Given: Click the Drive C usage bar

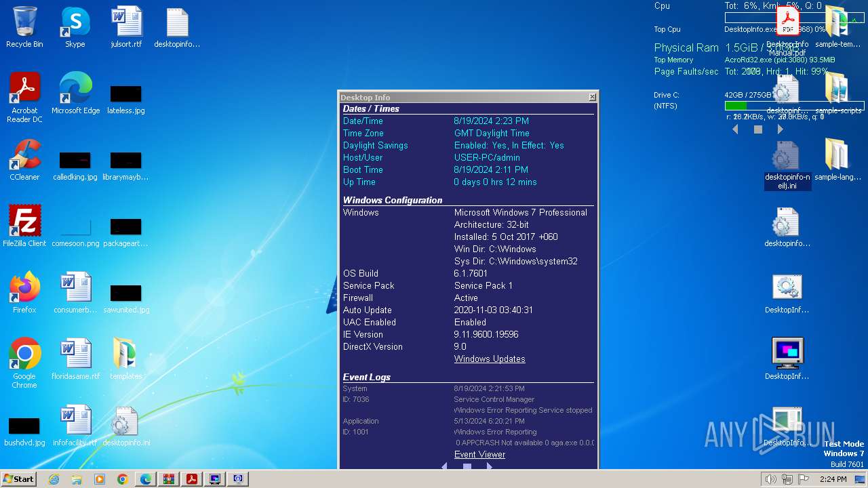Looking at the screenshot, I should click(x=794, y=106).
